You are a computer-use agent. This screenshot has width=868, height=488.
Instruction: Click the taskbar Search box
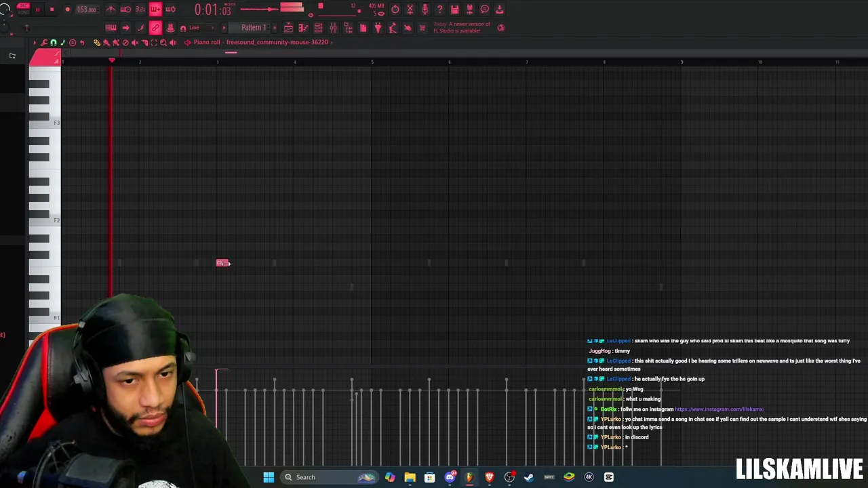click(329, 477)
